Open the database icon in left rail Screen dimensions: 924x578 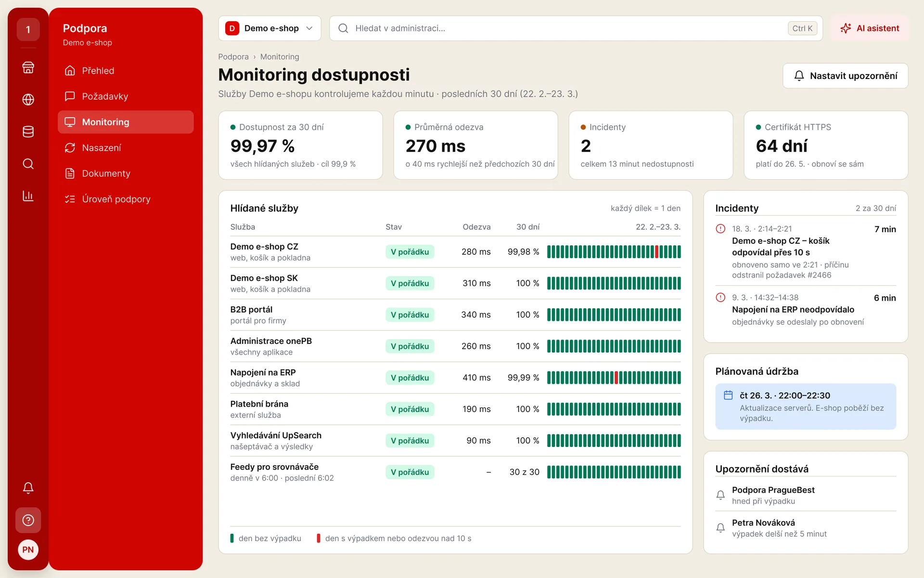click(x=28, y=131)
